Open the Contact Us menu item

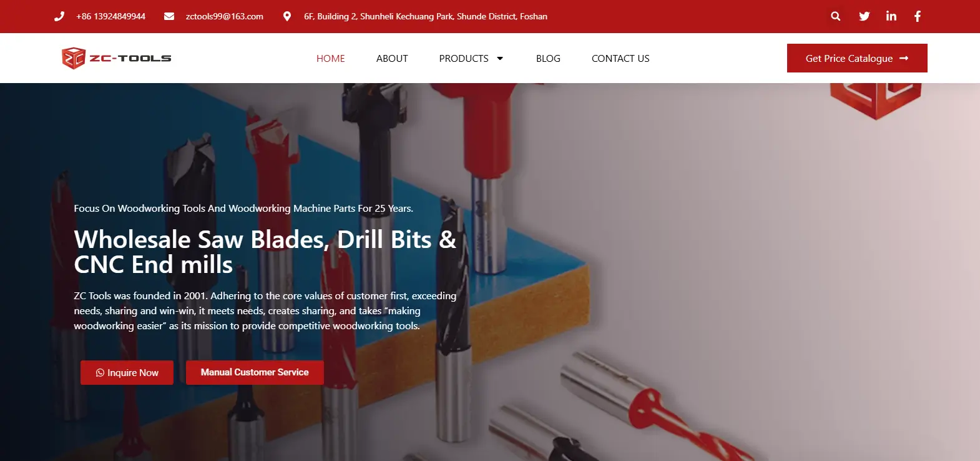coord(620,58)
